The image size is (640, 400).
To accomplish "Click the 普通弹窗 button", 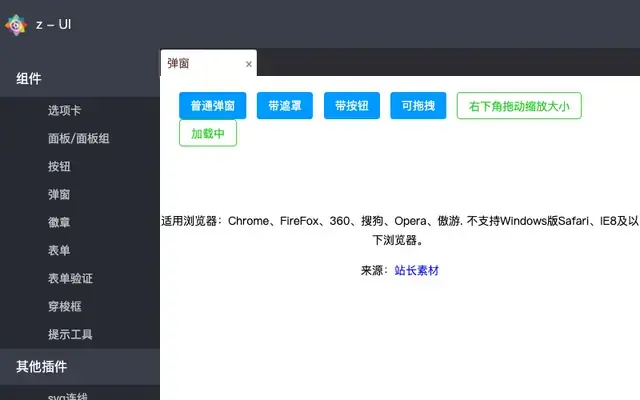I will (x=213, y=106).
